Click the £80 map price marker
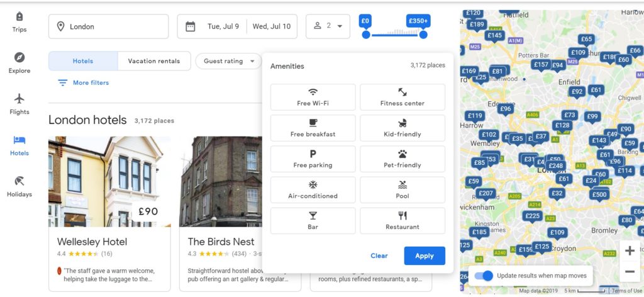 (x=627, y=220)
